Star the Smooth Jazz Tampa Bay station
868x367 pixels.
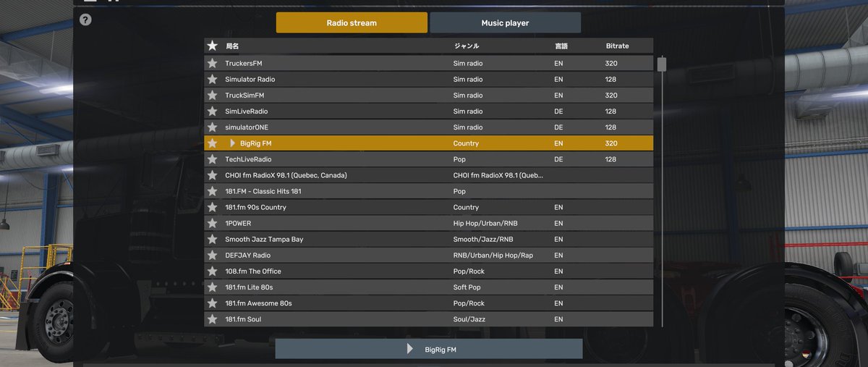tap(212, 239)
